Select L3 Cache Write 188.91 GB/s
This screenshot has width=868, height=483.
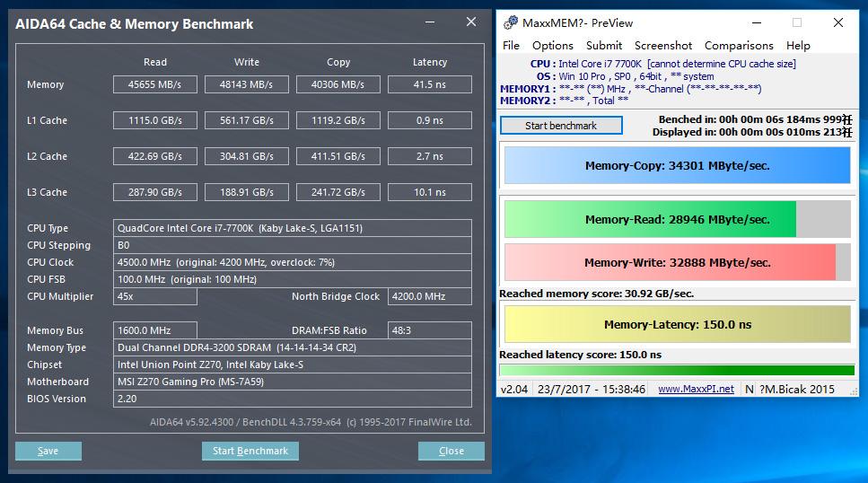246,192
